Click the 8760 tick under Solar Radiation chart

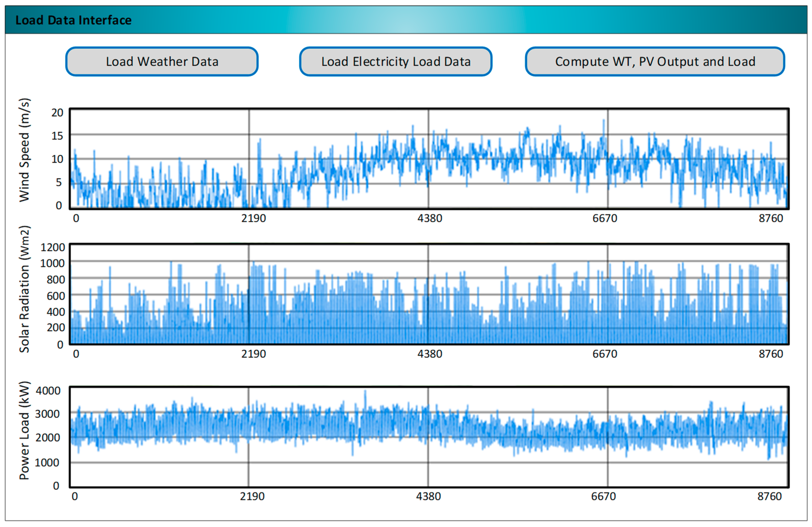771,354
